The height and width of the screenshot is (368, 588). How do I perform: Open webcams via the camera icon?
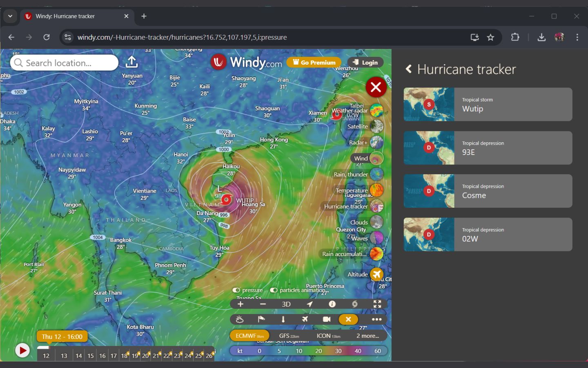(327, 319)
